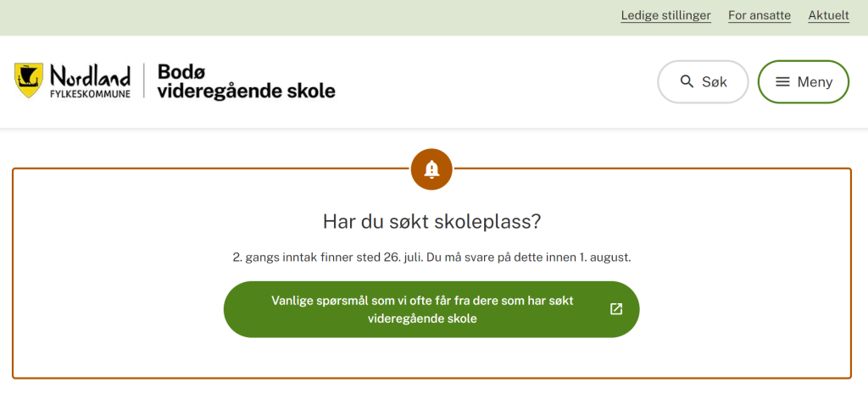
Task: Open the Aktuelt news link
Action: coord(829,15)
